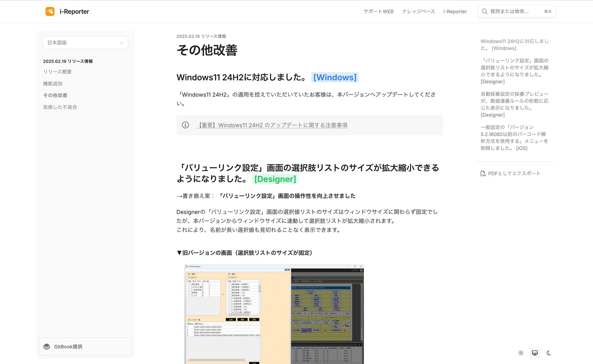Focus the 質問または検索 search field
Image resolution: width=593 pixels, height=364 pixels.
coord(514,12)
